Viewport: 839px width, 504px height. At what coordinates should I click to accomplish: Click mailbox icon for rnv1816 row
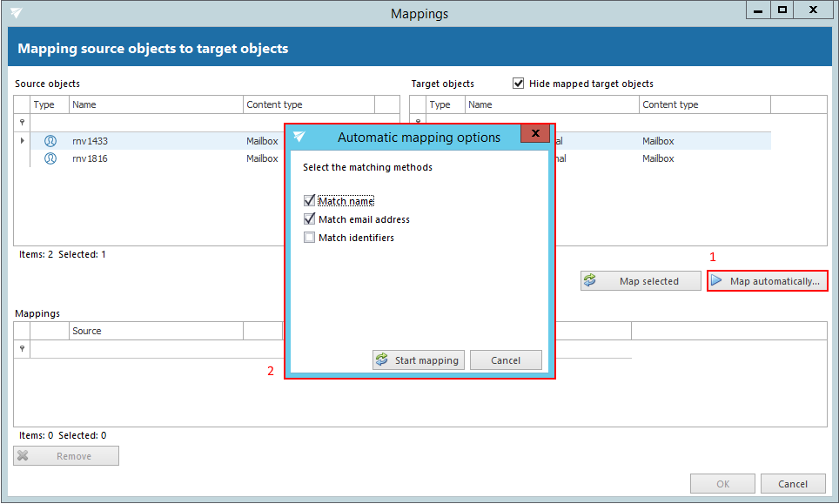[x=50, y=158]
